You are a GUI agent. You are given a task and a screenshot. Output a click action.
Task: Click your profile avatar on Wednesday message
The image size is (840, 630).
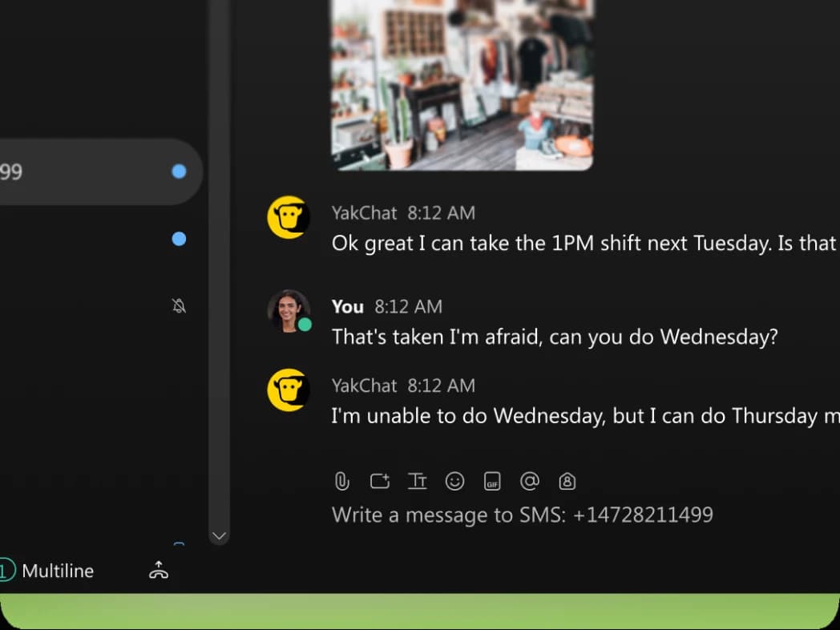pos(289,311)
